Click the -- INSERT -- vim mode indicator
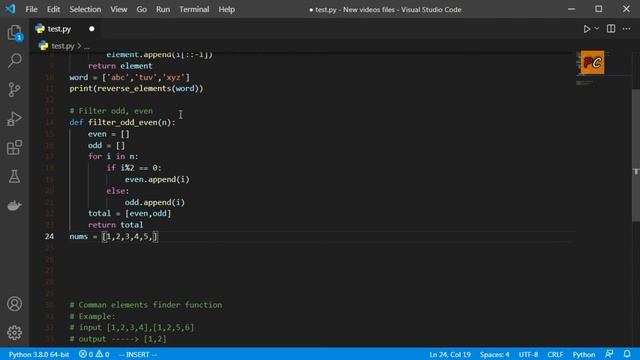 (x=138, y=354)
